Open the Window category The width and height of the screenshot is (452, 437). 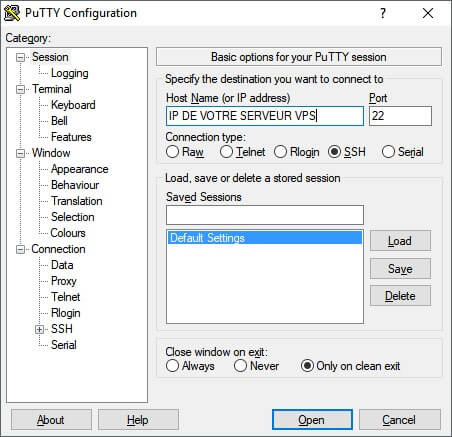[x=51, y=153]
